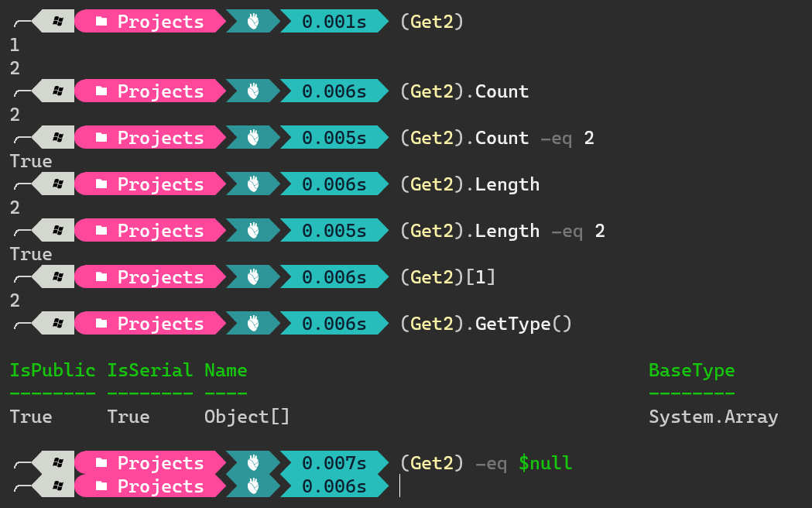Click the "True" value under IsSerial

[x=128, y=417]
